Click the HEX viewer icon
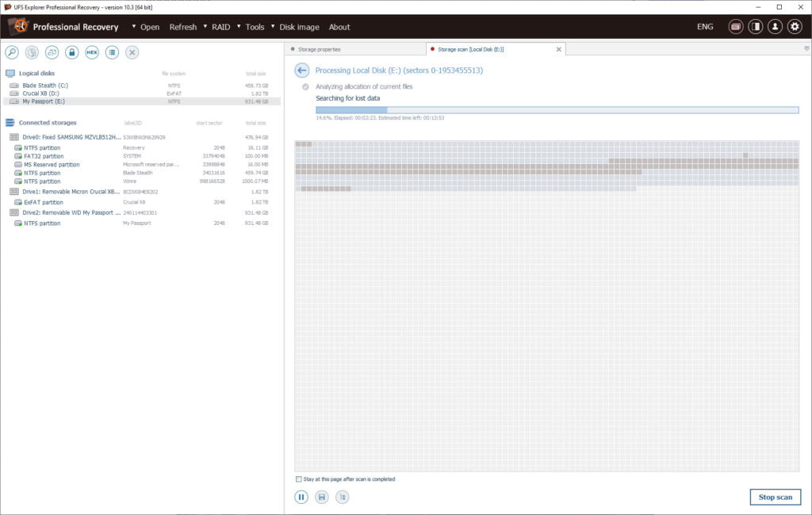Screen dimensions: 812x515 (92, 52)
